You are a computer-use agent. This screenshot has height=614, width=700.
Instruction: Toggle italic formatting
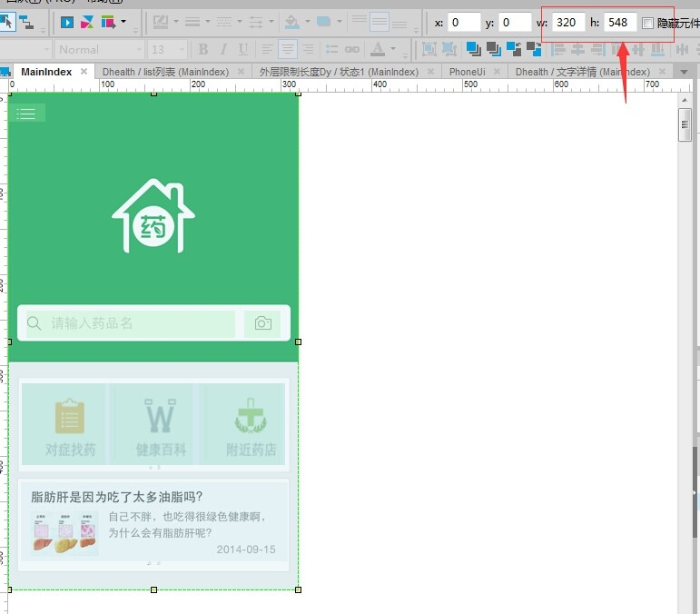tap(223, 49)
